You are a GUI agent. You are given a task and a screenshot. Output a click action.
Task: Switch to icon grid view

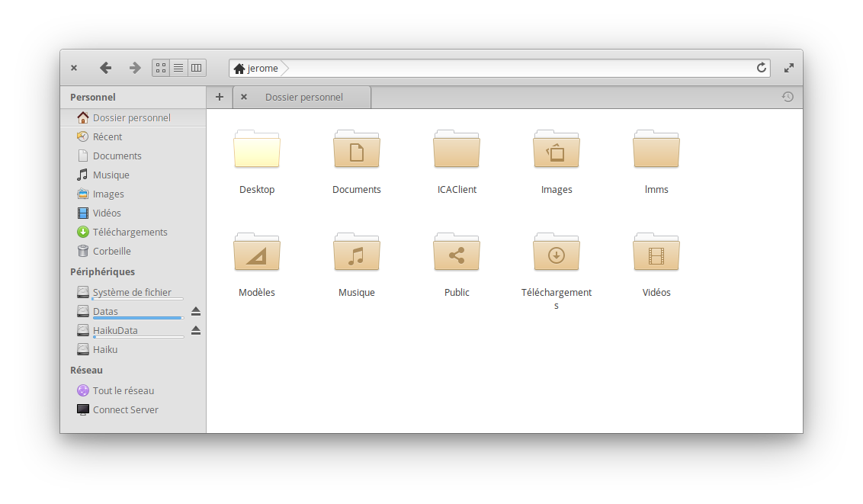tap(161, 68)
